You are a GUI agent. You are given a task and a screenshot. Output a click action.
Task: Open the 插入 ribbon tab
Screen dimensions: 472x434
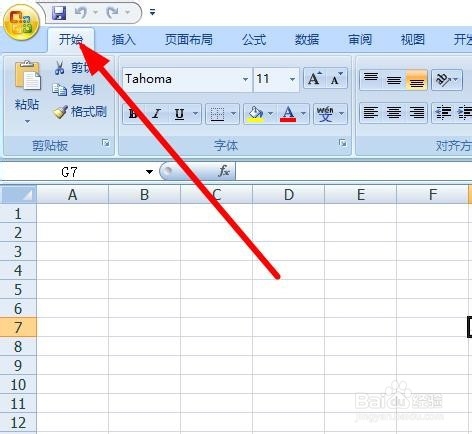124,40
